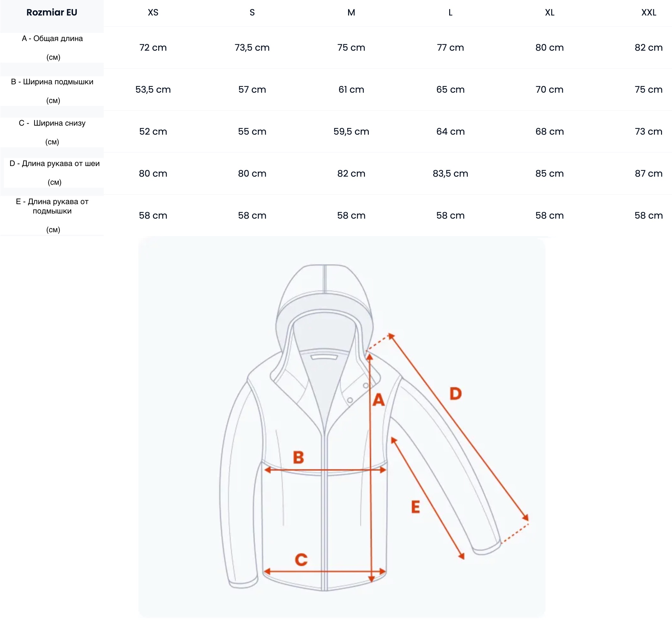
Task: Click the "Rozmiar EU" table header
Action: pos(52,13)
